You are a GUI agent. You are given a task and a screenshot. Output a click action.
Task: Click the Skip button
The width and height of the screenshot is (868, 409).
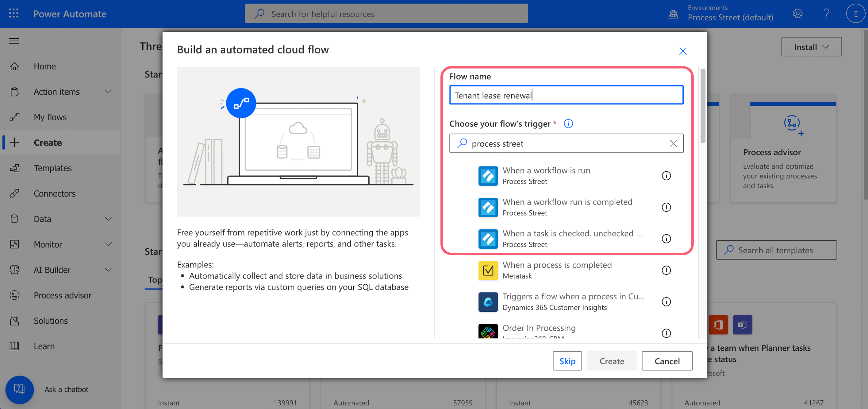click(567, 361)
